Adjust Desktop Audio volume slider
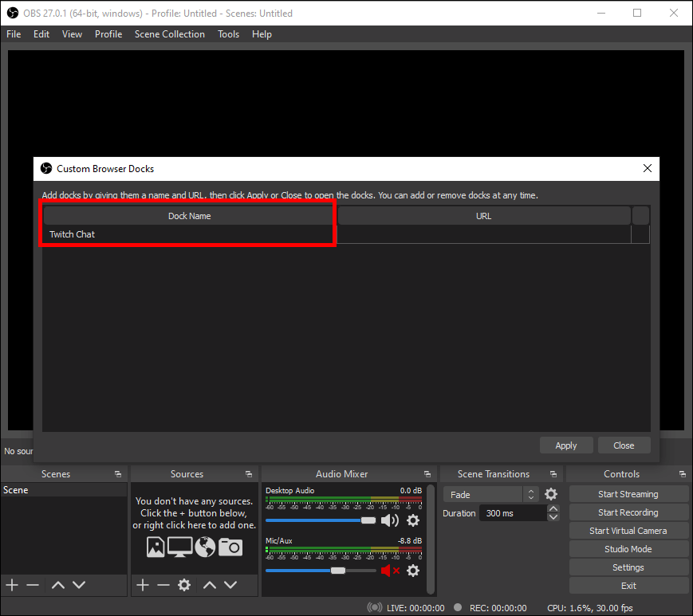Screen dimensions: 693x616 [x=321, y=520]
